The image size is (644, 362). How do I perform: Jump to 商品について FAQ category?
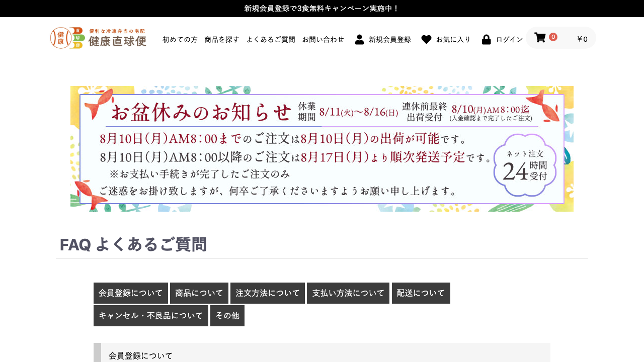(x=199, y=293)
